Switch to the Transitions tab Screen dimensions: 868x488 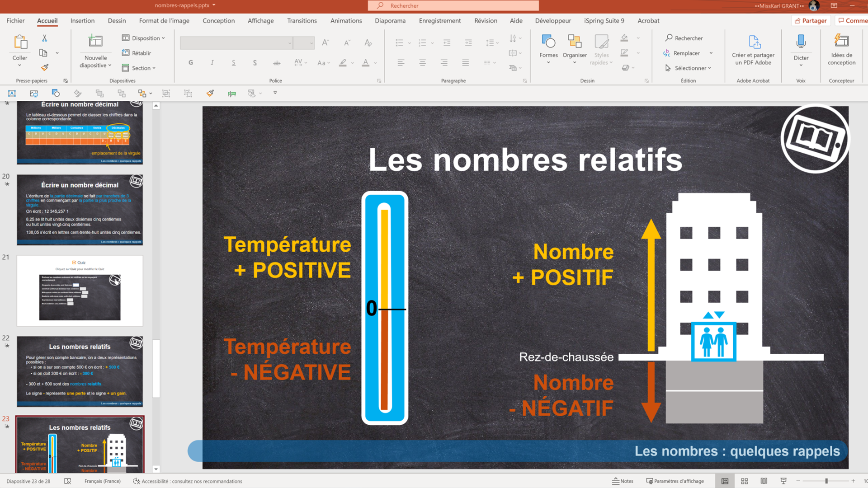[302, 21]
